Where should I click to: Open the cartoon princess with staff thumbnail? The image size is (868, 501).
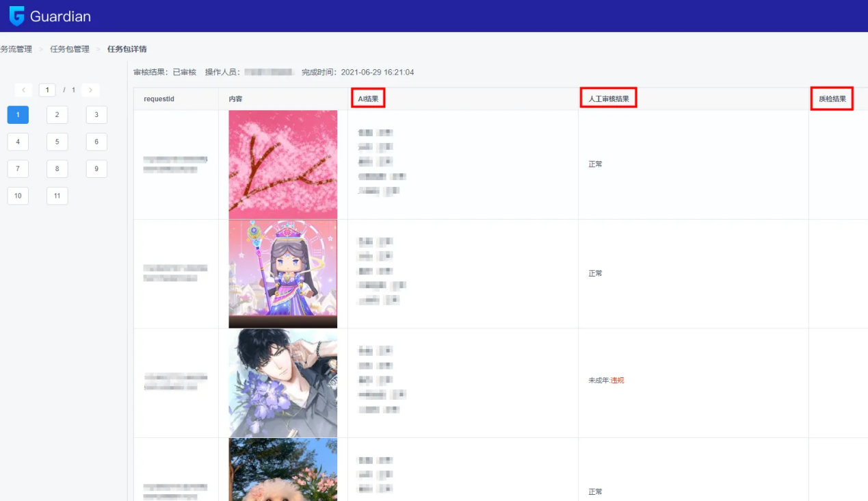[283, 274]
